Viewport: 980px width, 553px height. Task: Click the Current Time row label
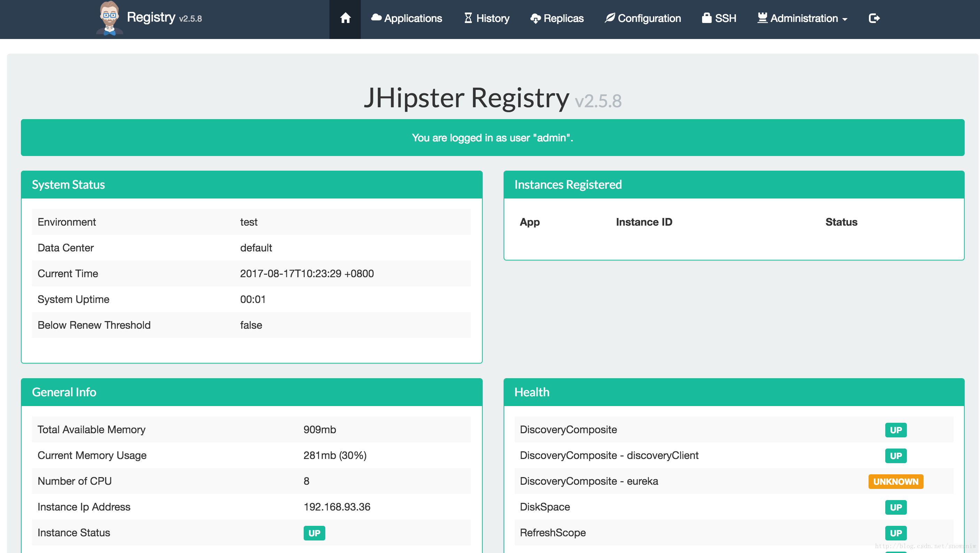68,274
